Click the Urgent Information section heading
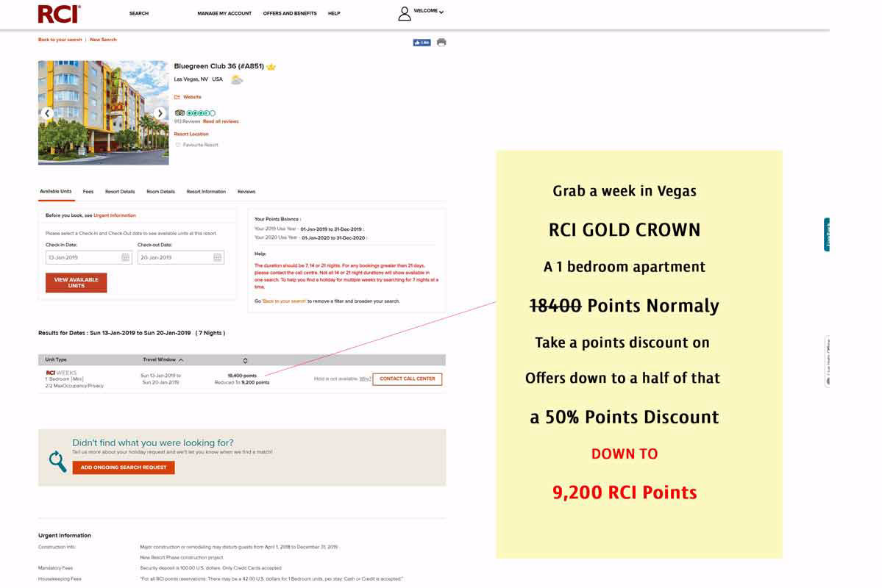 coord(65,536)
